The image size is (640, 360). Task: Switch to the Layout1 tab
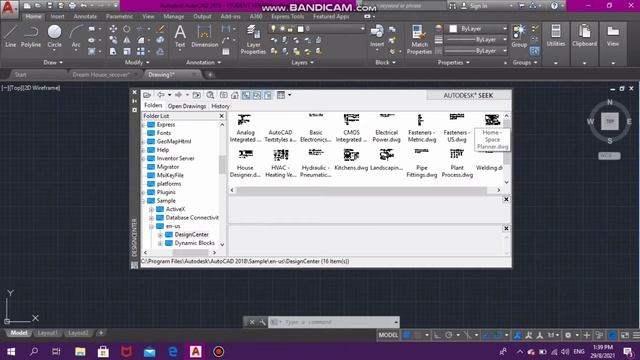(x=47, y=333)
